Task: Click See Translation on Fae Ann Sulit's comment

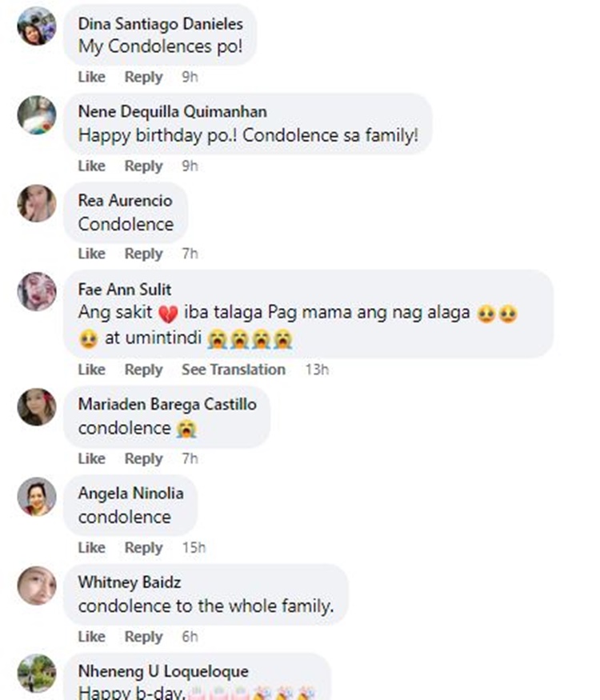Action: point(233,370)
